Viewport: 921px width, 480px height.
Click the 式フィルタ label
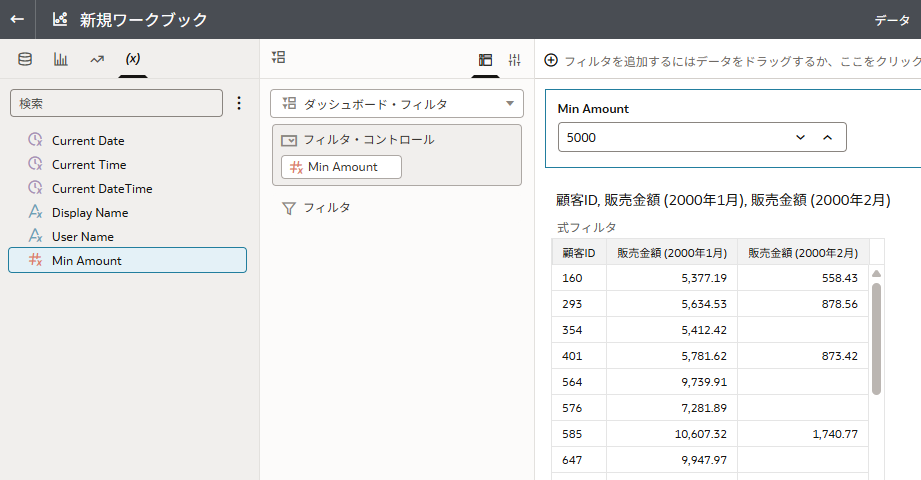point(586,227)
